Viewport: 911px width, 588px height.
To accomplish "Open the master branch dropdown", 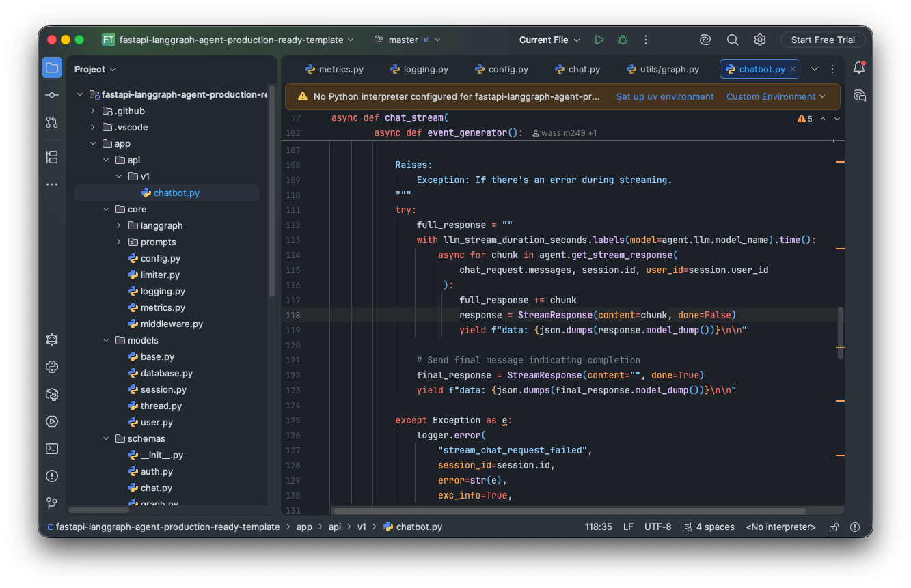I will pos(407,40).
